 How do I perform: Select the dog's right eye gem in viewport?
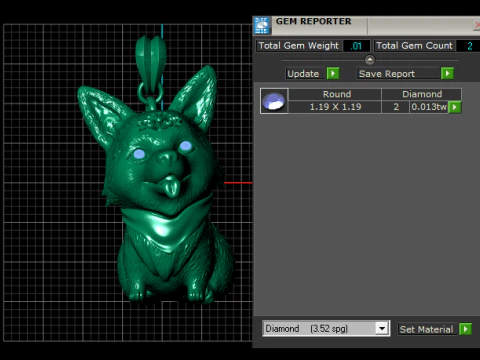(185, 146)
